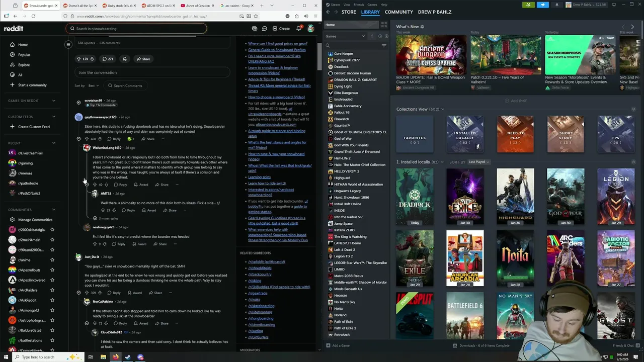Favorite r/anime with star
The width and height of the screenshot is (644, 362).
point(52,260)
